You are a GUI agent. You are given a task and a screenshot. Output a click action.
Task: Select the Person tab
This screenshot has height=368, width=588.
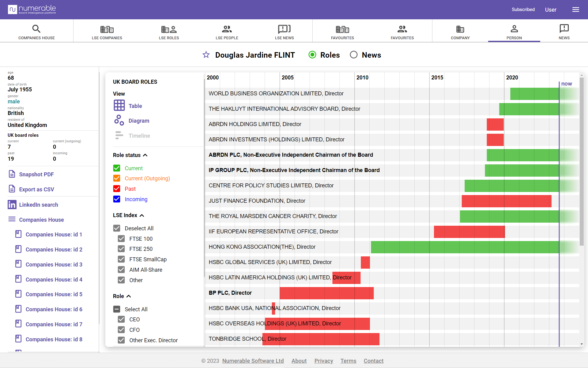click(x=514, y=32)
